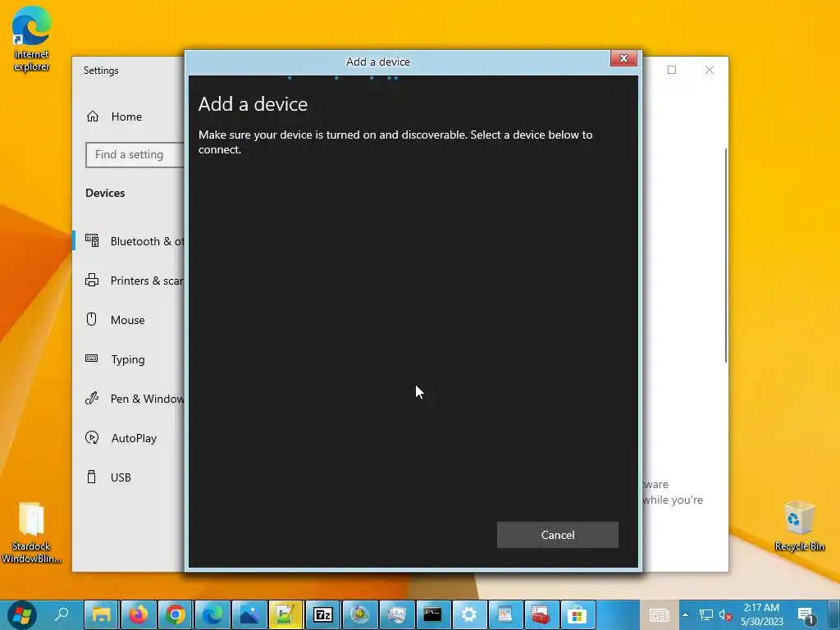Maximize the Settings window

[x=672, y=70]
